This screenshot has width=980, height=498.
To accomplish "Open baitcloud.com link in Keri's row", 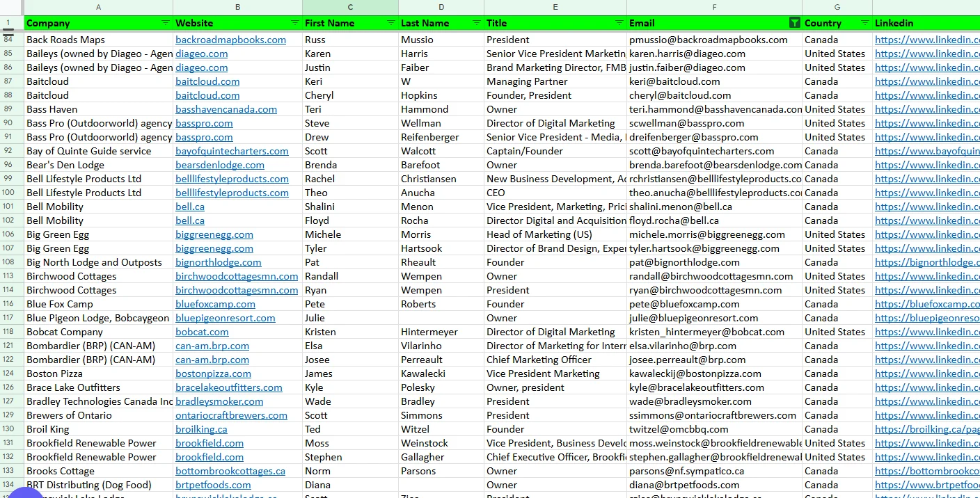I will pos(207,81).
